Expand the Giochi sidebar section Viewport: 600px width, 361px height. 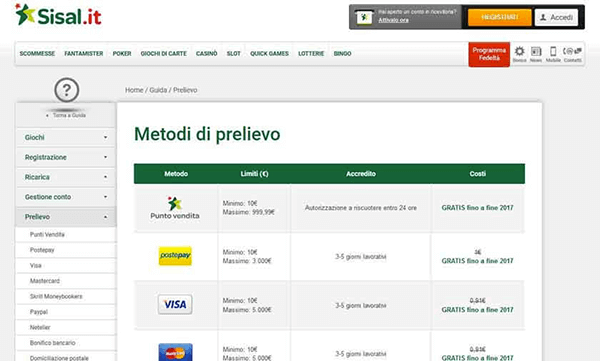pyautogui.click(x=66, y=137)
